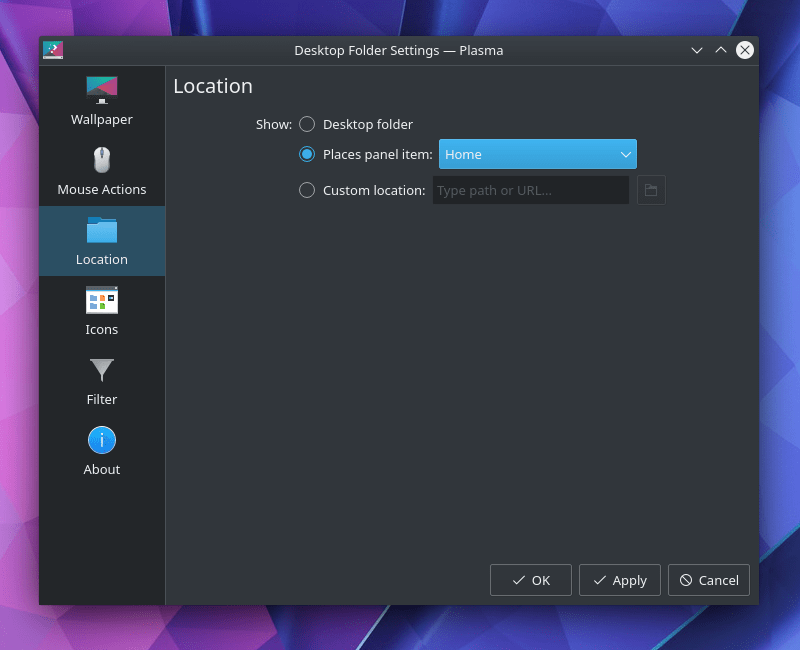
Task: Click the Type path or URL input field
Action: pos(530,190)
